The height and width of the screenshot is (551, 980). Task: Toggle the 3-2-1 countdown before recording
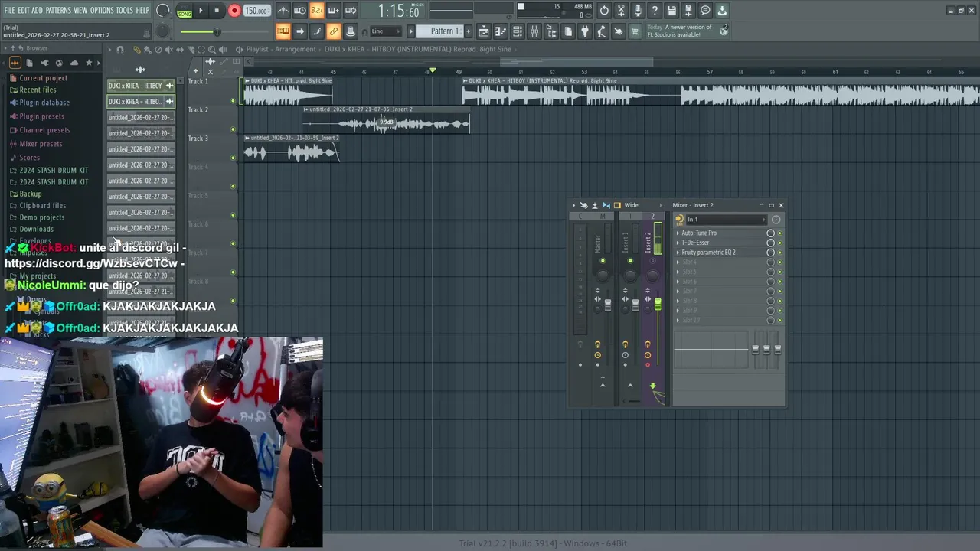tap(317, 11)
